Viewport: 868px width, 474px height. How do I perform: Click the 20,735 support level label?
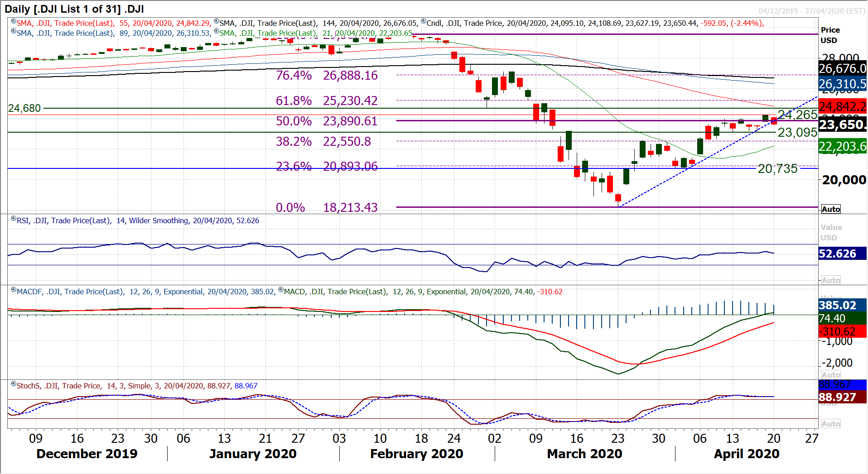[777, 169]
